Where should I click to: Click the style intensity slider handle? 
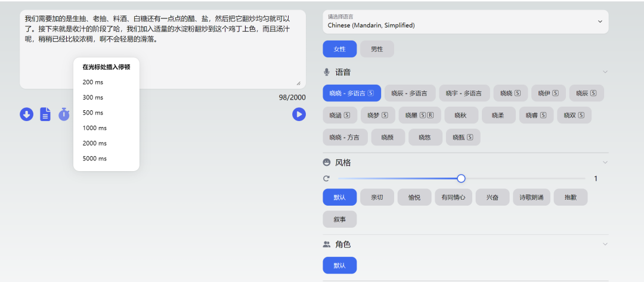(461, 178)
